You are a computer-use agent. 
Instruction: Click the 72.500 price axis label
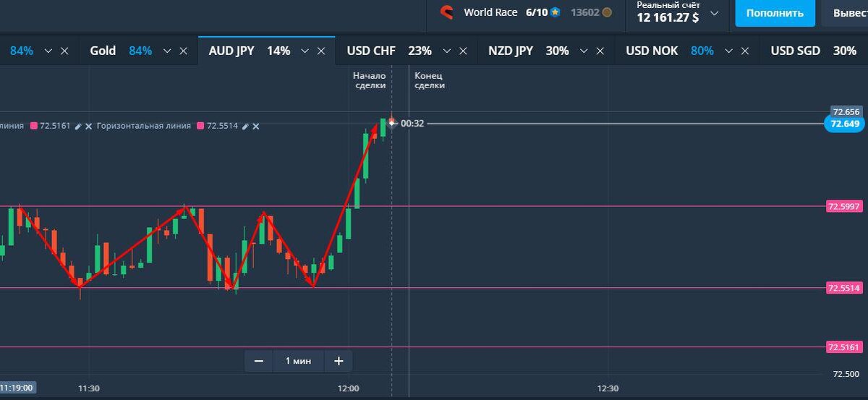[x=846, y=374]
